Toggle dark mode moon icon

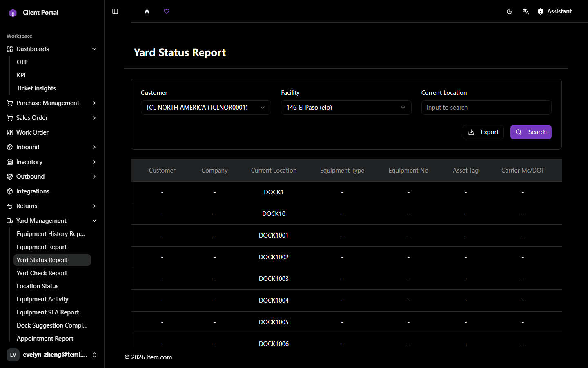[510, 11]
